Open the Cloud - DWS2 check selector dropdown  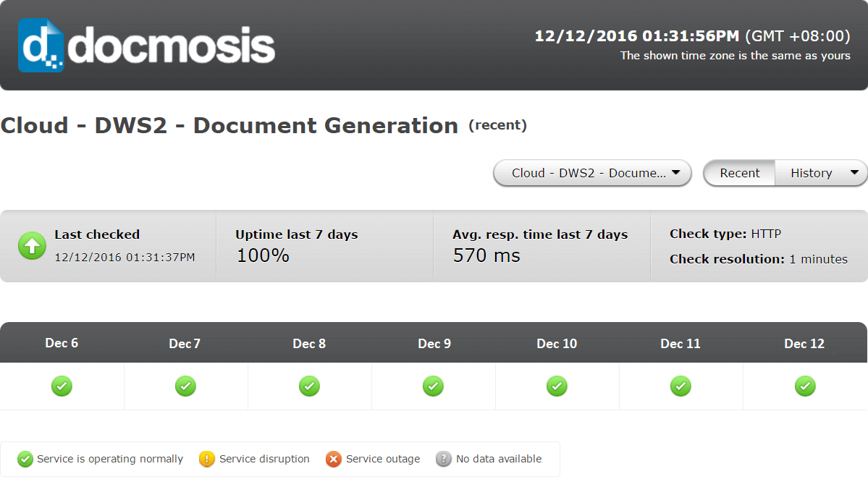(x=592, y=173)
